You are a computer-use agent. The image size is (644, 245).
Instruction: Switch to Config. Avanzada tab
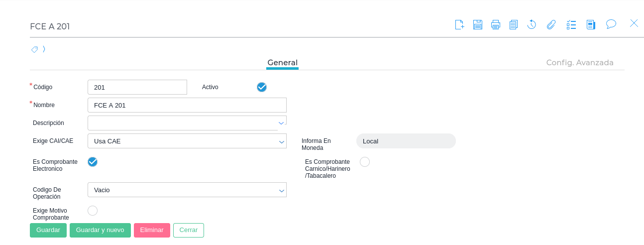point(580,63)
